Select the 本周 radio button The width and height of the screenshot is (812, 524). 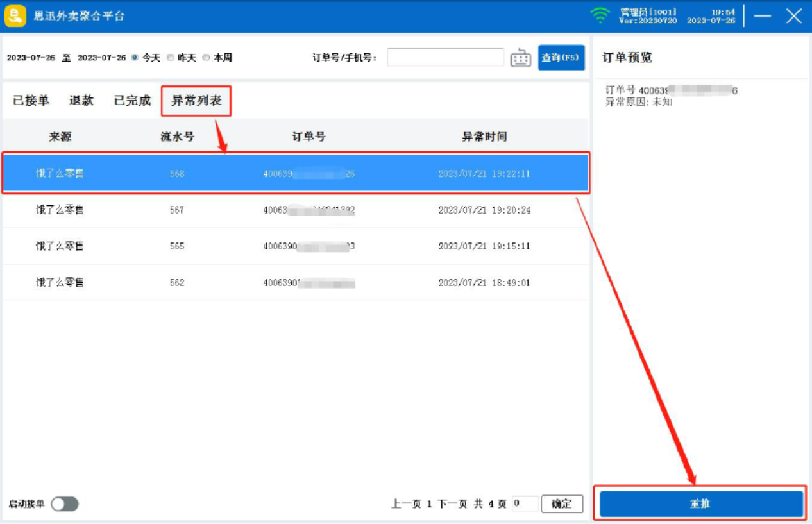tap(207, 58)
